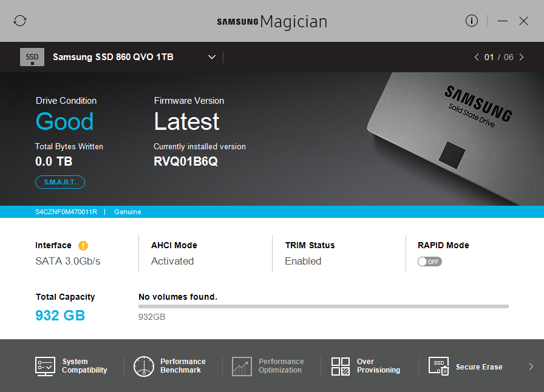Click the System Compatibility icon
Image resolution: width=544 pixels, height=392 pixels.
45,367
